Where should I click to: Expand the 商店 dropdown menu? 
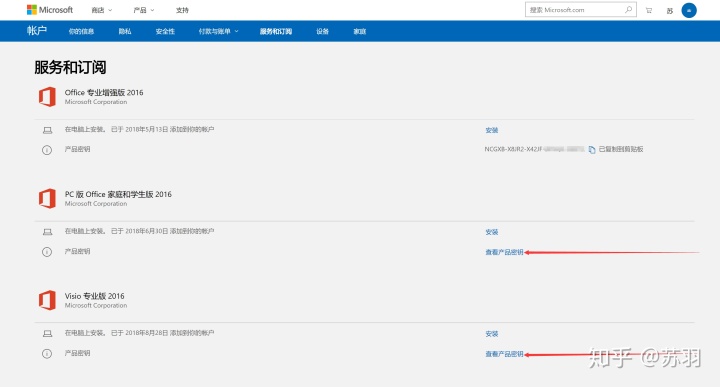tap(101, 10)
